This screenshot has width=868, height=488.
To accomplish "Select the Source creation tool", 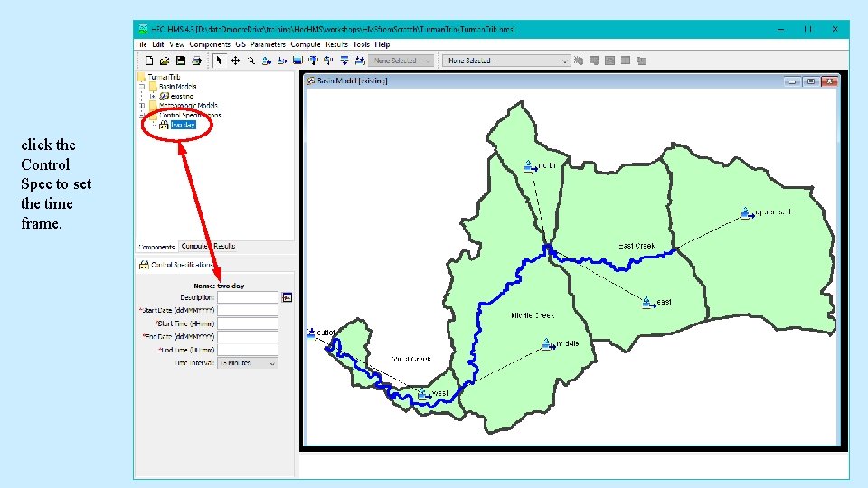I will pyautogui.click(x=344, y=61).
